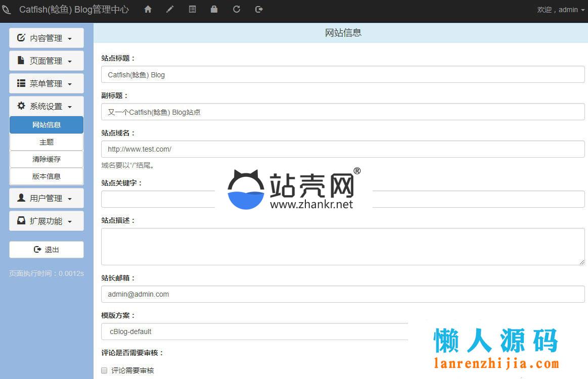Click the Catfish Blog管理中心 title link

pyautogui.click(x=74, y=10)
